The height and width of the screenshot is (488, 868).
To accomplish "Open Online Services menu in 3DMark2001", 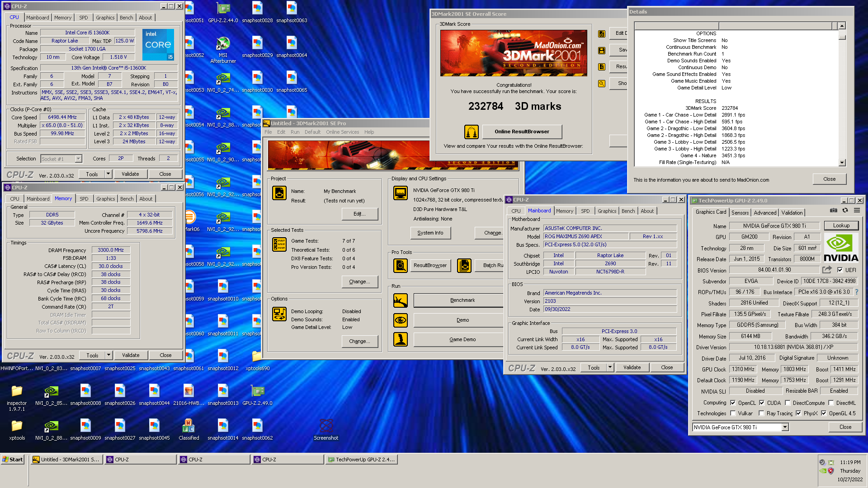I will 342,132.
